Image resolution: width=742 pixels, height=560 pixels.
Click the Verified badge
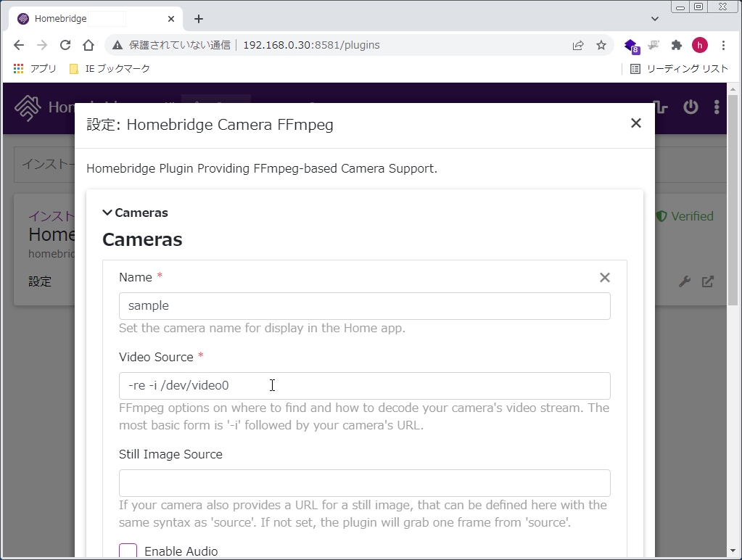click(x=685, y=216)
